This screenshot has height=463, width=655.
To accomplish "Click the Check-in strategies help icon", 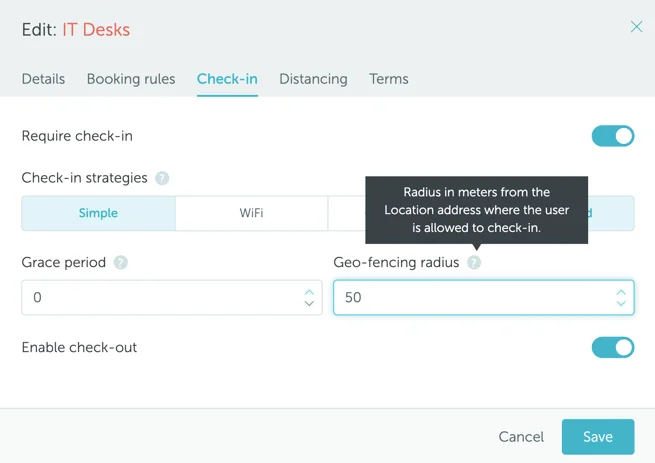I will 162,178.
